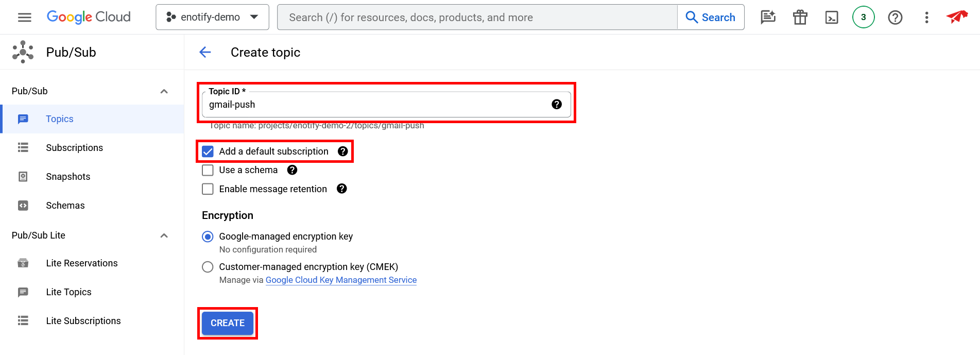Screen dimensions: 980x355
Task: Click the gift free trial icon
Action: pos(800,18)
